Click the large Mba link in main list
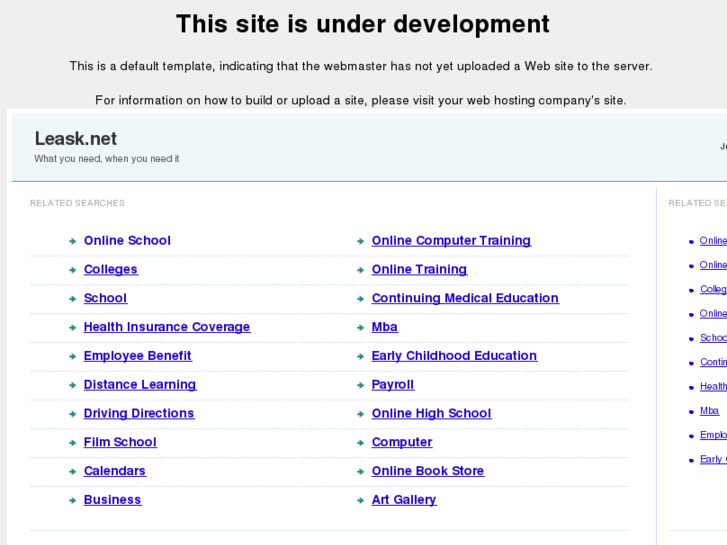 pos(384,327)
